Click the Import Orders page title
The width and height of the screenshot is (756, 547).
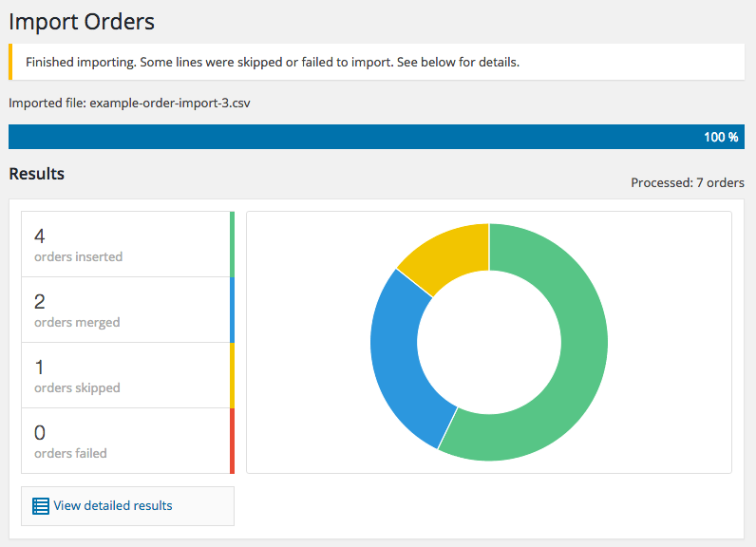(82, 22)
